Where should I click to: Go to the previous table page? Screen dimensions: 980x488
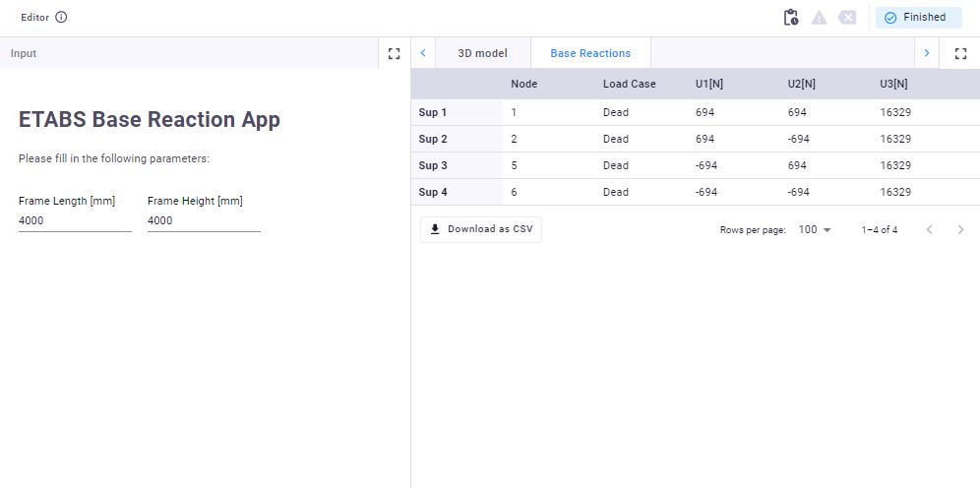click(x=929, y=230)
